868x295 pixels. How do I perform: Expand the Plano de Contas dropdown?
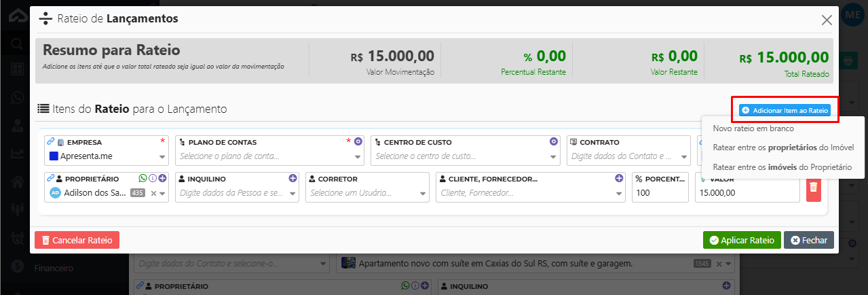(358, 156)
